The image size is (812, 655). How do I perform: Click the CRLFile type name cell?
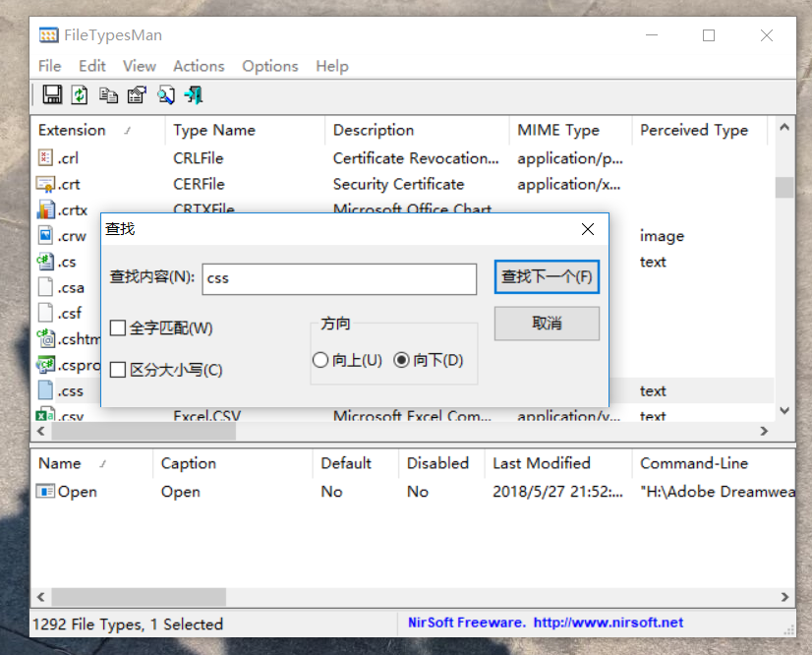[199, 158]
